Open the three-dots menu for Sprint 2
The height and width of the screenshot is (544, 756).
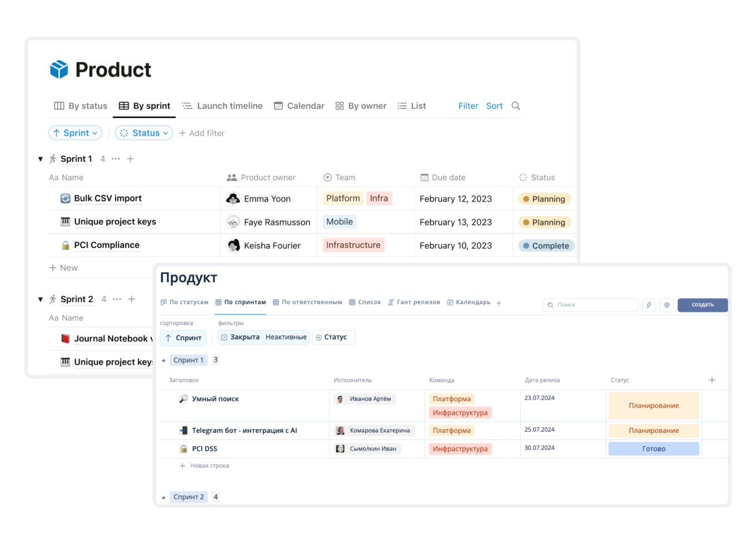117,299
